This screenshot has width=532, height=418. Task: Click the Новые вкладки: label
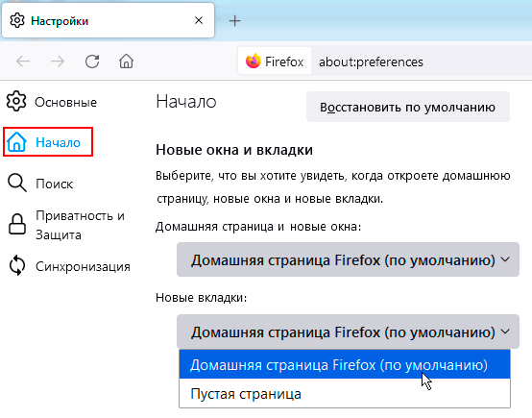pyautogui.click(x=202, y=298)
